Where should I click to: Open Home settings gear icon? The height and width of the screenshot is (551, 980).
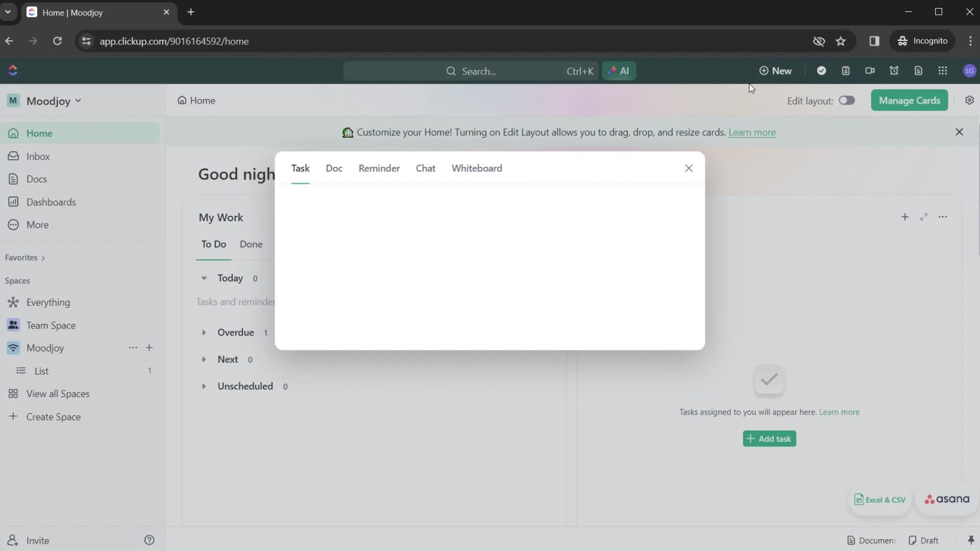click(969, 101)
